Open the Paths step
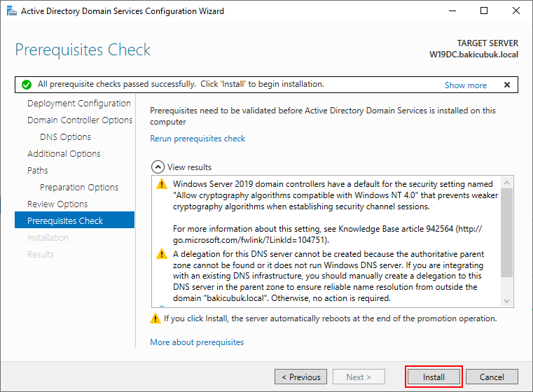The width and height of the screenshot is (533, 392). click(x=38, y=171)
